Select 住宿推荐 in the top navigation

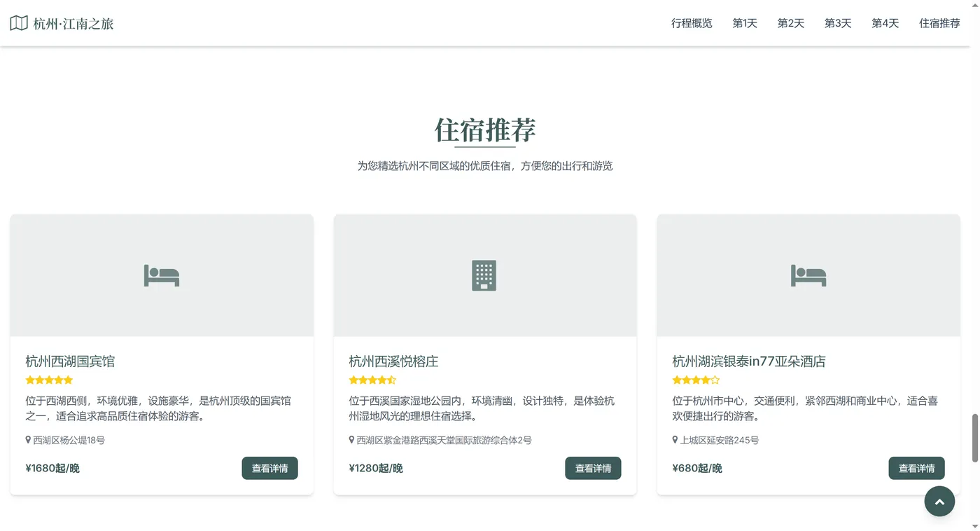939,23
